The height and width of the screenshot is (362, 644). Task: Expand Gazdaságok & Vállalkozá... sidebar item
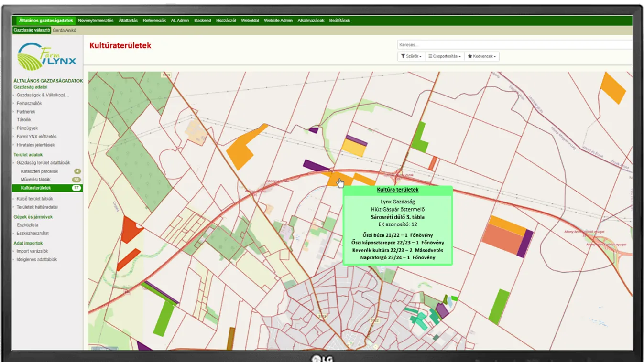pos(43,95)
